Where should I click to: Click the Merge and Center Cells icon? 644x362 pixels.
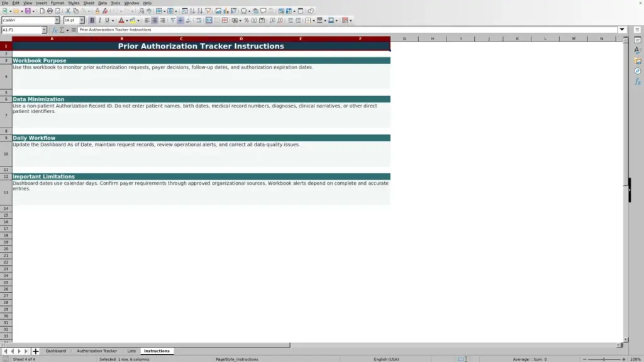click(209, 21)
